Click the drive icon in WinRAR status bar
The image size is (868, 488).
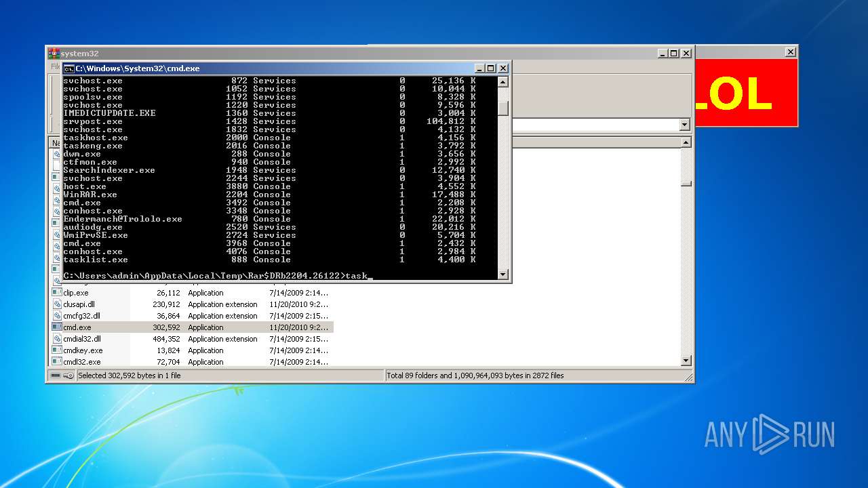tap(56, 375)
